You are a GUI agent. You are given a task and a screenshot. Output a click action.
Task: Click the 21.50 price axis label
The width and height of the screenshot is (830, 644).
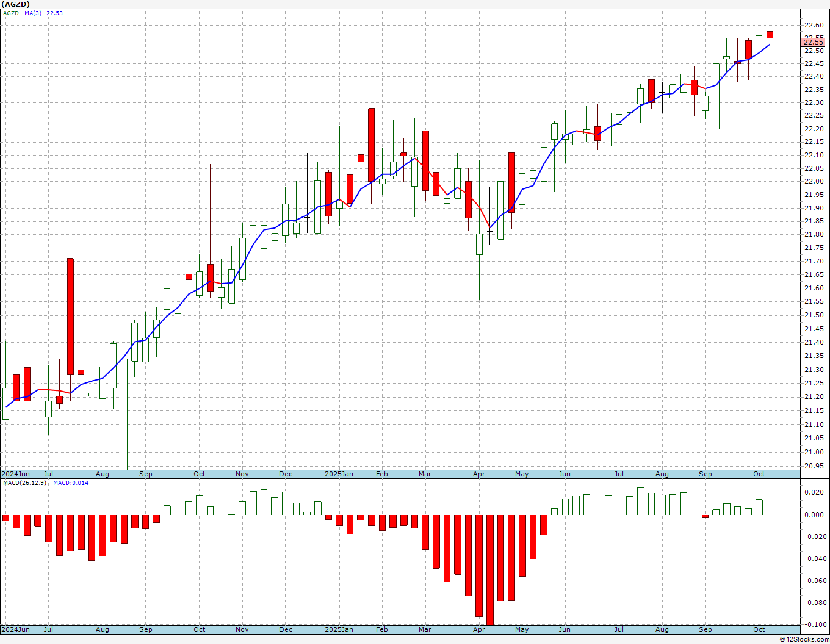pyautogui.click(x=814, y=315)
